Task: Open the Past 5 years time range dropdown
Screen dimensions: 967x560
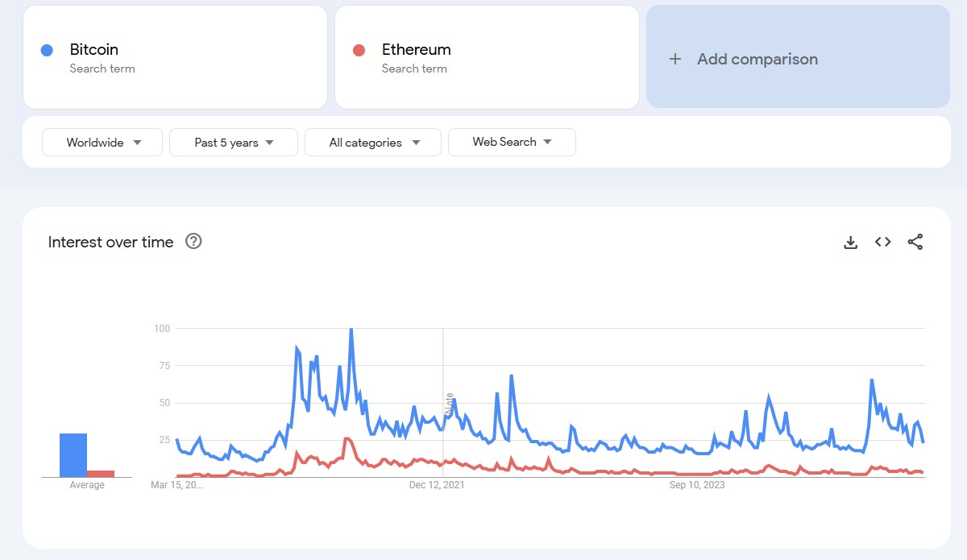Action: click(x=233, y=142)
